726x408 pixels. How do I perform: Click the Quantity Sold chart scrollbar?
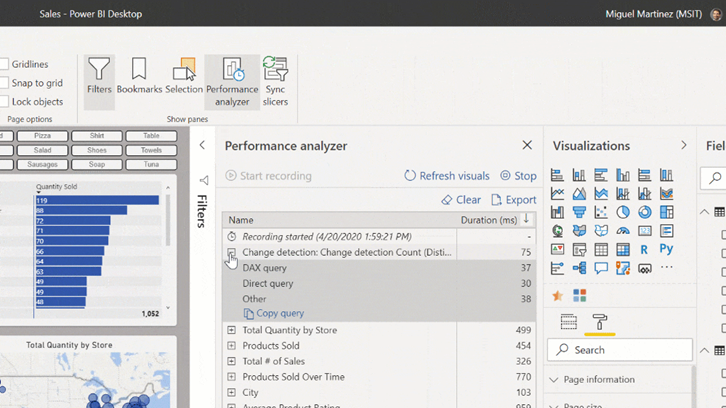[168, 220]
